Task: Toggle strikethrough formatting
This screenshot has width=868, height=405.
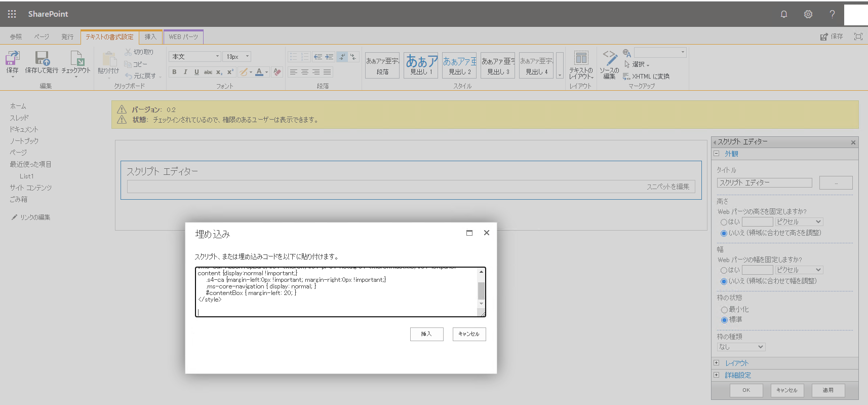Action: tap(208, 72)
